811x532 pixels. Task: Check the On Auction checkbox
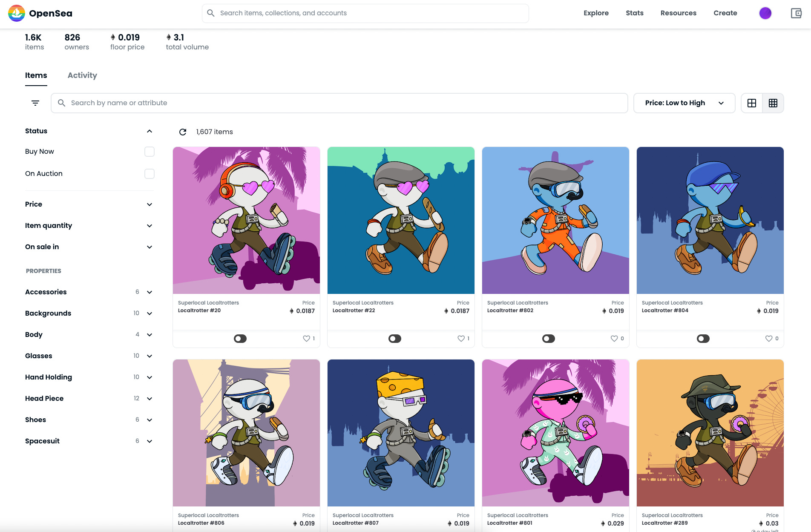click(x=150, y=174)
